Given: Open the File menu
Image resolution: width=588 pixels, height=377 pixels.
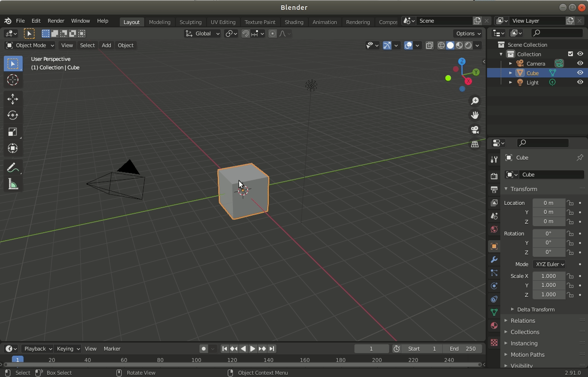Looking at the screenshot, I should (20, 21).
